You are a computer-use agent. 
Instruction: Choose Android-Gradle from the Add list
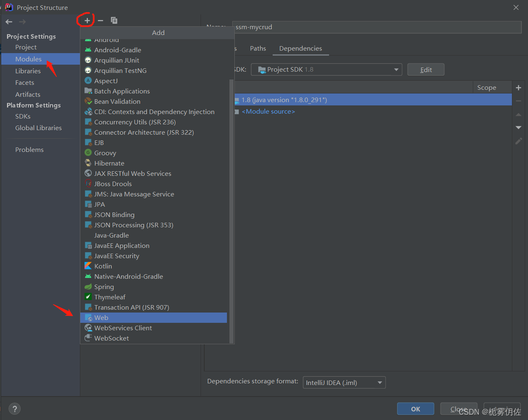pyautogui.click(x=154, y=50)
